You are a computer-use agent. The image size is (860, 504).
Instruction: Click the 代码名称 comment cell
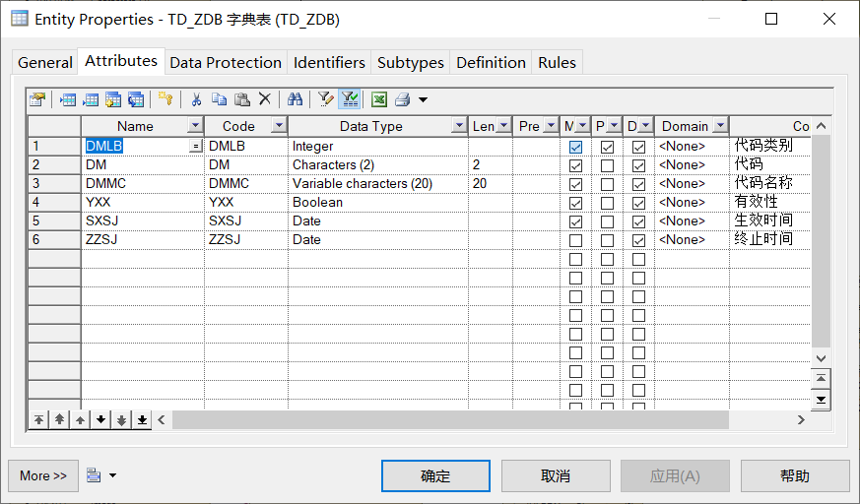click(770, 183)
